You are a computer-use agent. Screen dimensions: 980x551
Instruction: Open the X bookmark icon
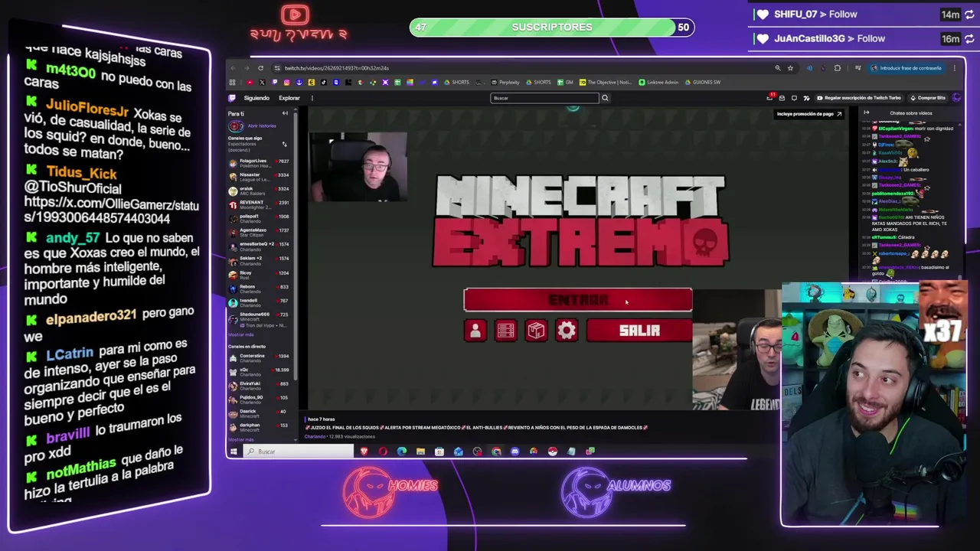pyautogui.click(x=262, y=82)
